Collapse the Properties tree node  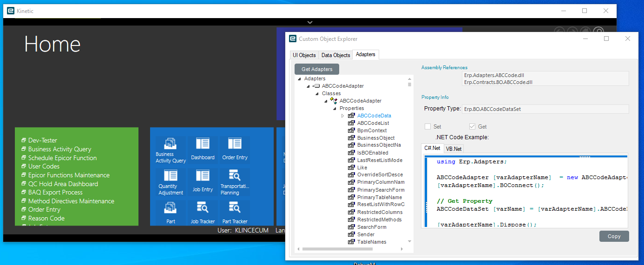point(335,109)
